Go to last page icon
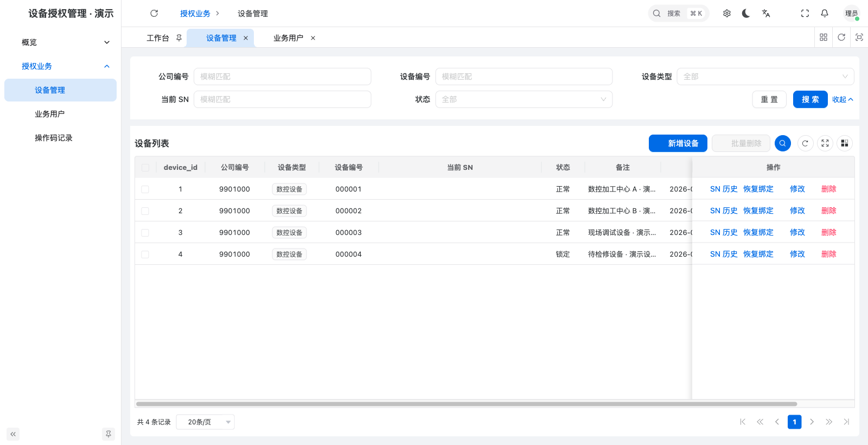This screenshot has height=445, width=868. point(846,422)
